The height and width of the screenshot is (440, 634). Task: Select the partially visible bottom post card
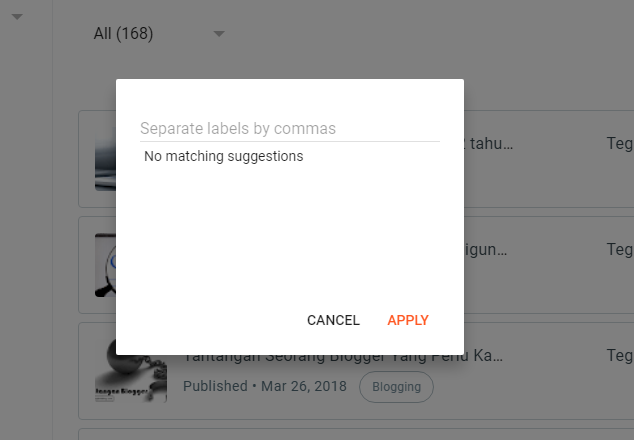coord(356,434)
